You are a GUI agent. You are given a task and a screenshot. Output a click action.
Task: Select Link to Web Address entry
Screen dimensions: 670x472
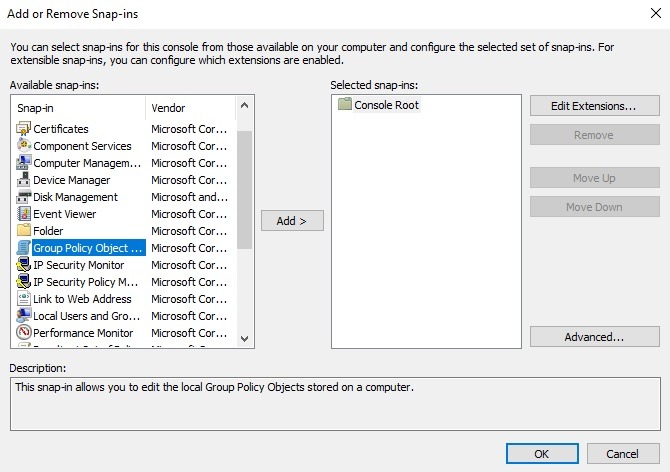click(x=82, y=299)
